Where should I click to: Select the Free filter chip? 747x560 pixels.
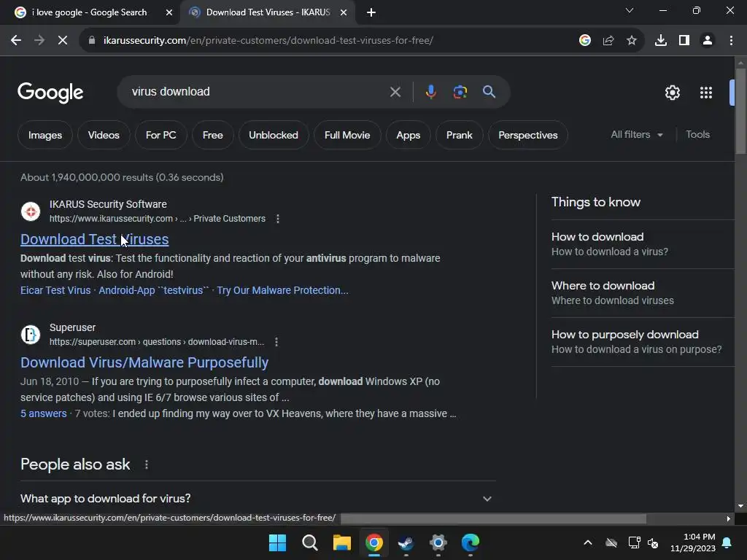212,135
